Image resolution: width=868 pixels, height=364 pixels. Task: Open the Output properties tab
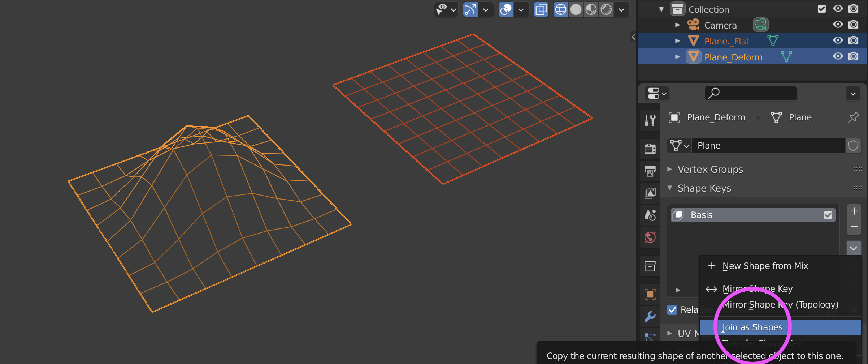point(650,171)
